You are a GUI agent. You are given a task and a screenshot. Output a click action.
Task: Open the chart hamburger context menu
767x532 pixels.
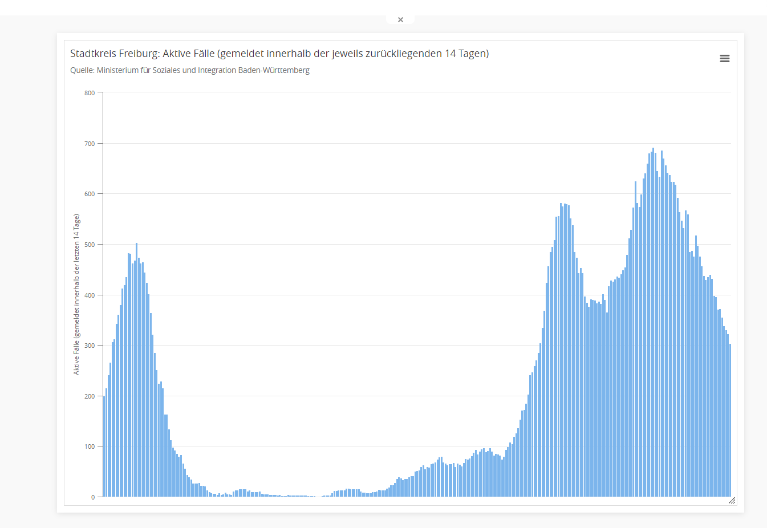[x=724, y=59]
